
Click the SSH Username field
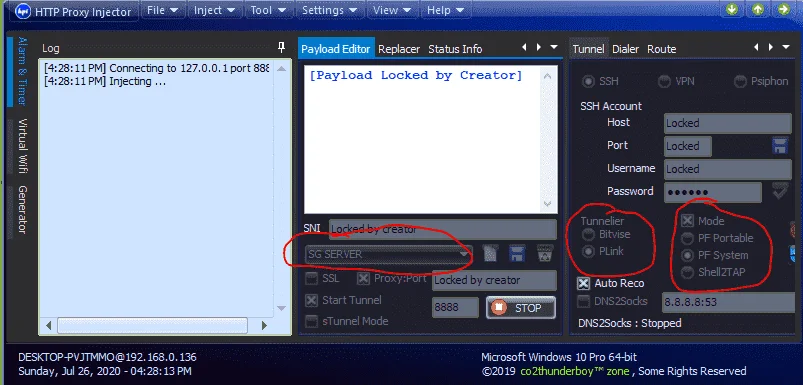728,169
